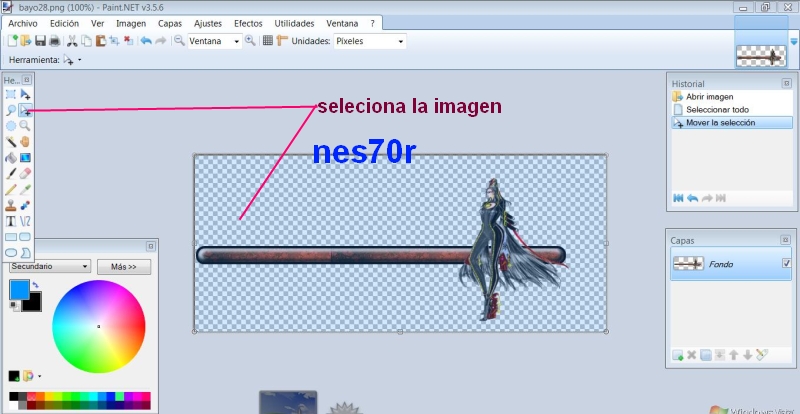800x414 pixels.
Task: Select the Lasso Select tool
Action: point(11,110)
